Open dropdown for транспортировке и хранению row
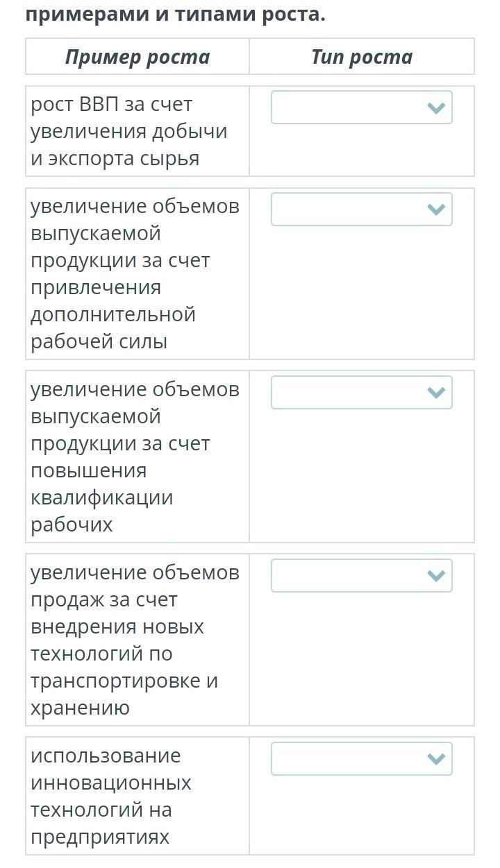Viewport: 500px width, 868px height. pos(361,576)
